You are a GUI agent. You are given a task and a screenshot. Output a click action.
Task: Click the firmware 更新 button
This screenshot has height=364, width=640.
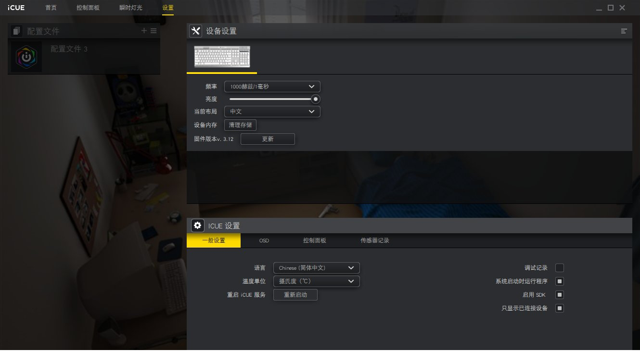(x=268, y=139)
